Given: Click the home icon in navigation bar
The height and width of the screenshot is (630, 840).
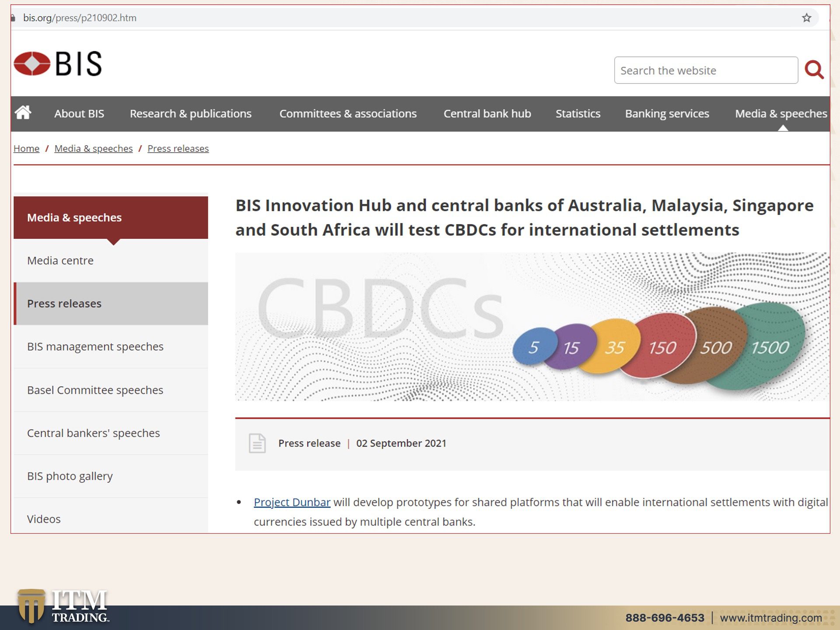Looking at the screenshot, I should [23, 113].
